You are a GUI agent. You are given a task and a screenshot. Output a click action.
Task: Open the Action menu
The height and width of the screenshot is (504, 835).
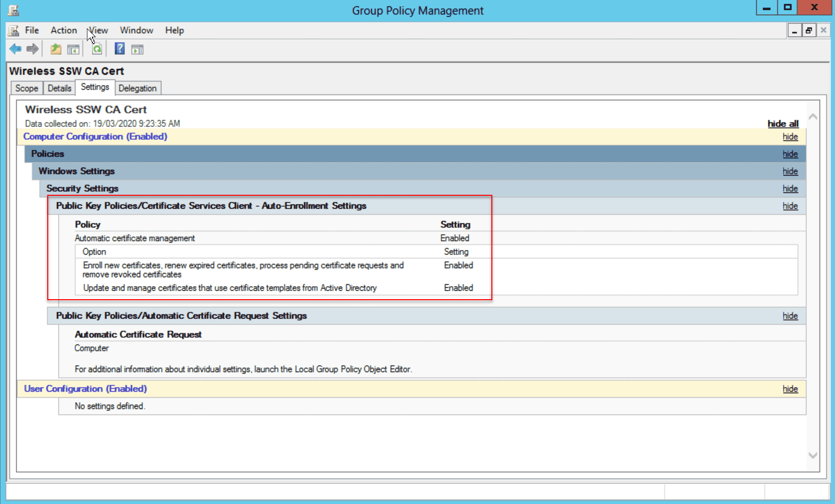[x=64, y=31]
